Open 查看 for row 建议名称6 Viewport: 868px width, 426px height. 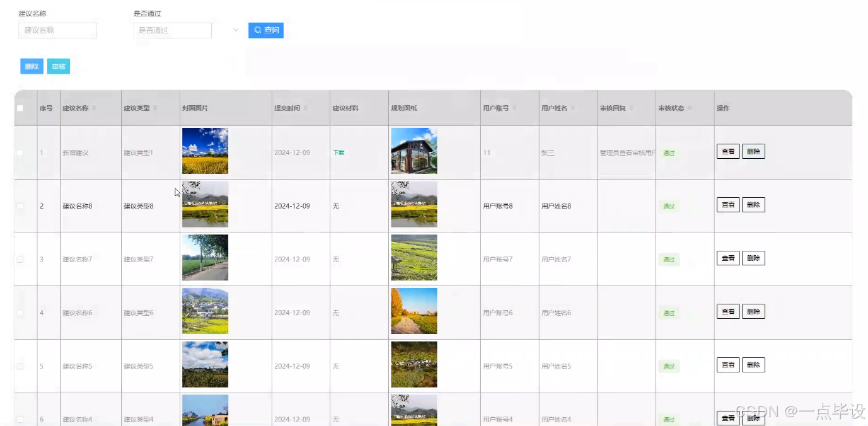click(728, 311)
